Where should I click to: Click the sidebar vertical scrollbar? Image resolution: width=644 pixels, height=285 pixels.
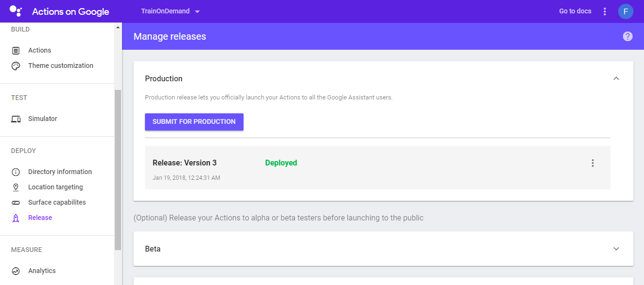click(x=118, y=170)
